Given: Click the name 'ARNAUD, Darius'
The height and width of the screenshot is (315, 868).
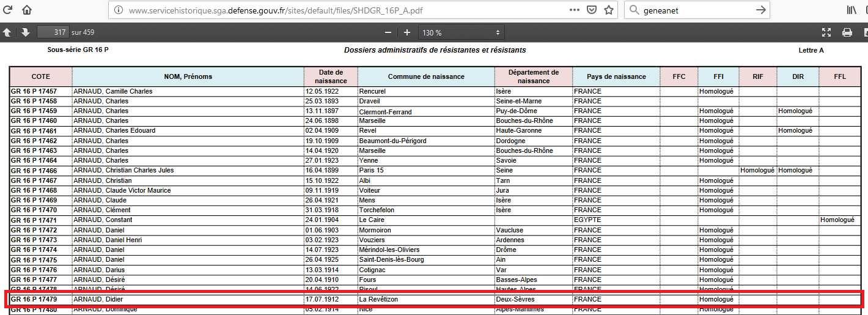Looking at the screenshot, I should click(x=99, y=270).
